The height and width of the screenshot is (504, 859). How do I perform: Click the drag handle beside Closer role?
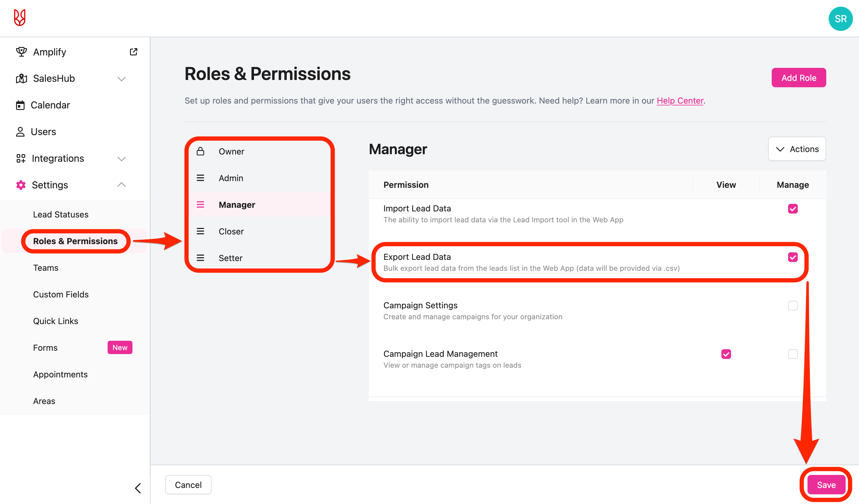200,231
